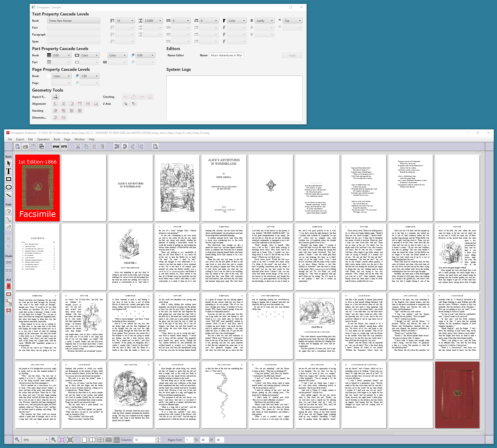497x448 pixels.
Task: Open the Export menu
Action: click(x=20, y=139)
